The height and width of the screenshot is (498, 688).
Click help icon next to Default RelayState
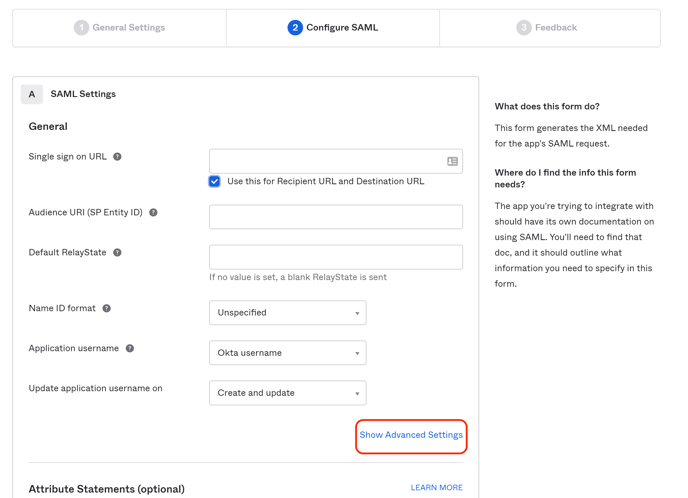[117, 253]
